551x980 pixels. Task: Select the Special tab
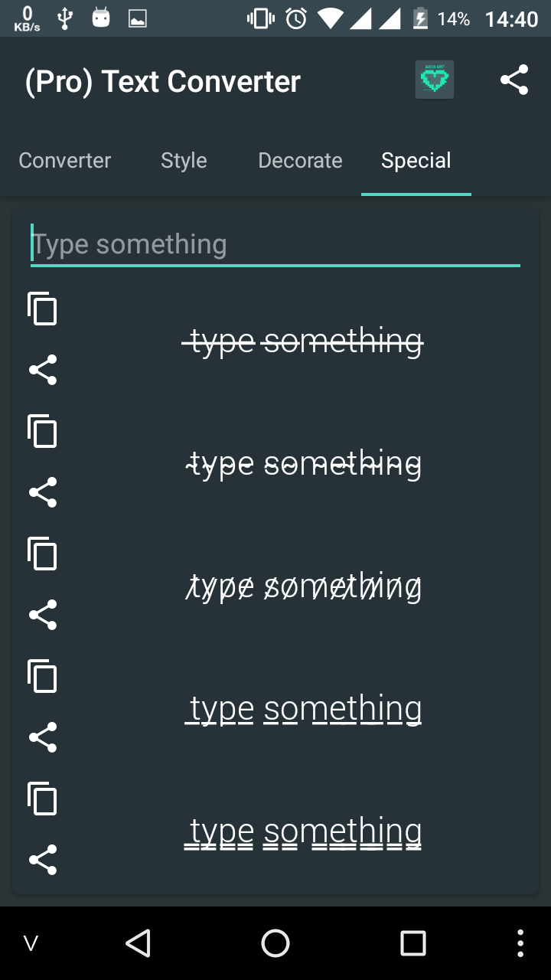[x=416, y=161]
